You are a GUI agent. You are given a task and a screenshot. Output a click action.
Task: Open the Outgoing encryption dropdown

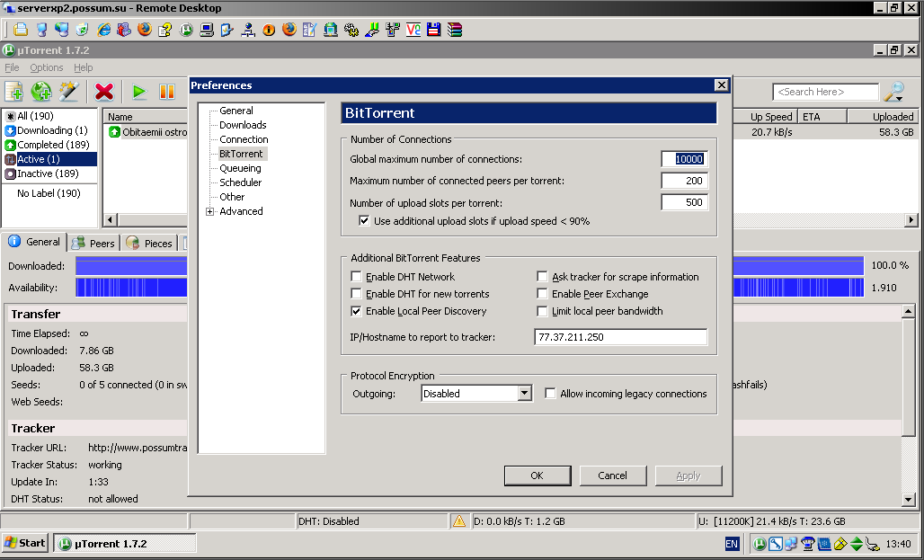pos(524,393)
